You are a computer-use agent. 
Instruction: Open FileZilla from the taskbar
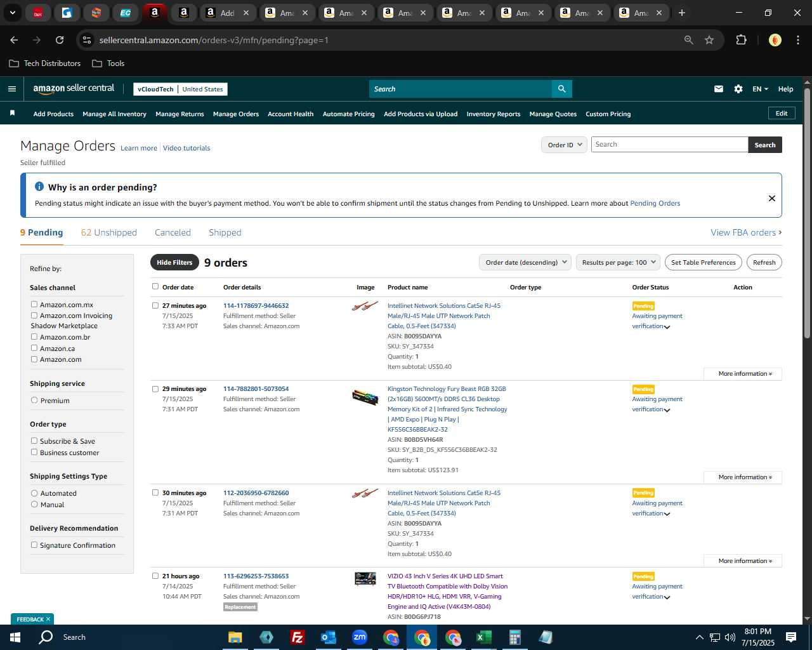point(297,637)
